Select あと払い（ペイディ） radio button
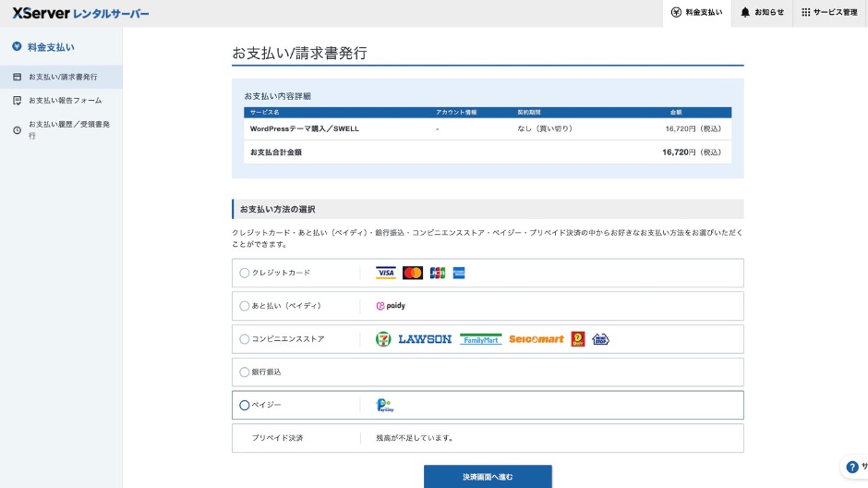The image size is (868, 488). pos(245,306)
